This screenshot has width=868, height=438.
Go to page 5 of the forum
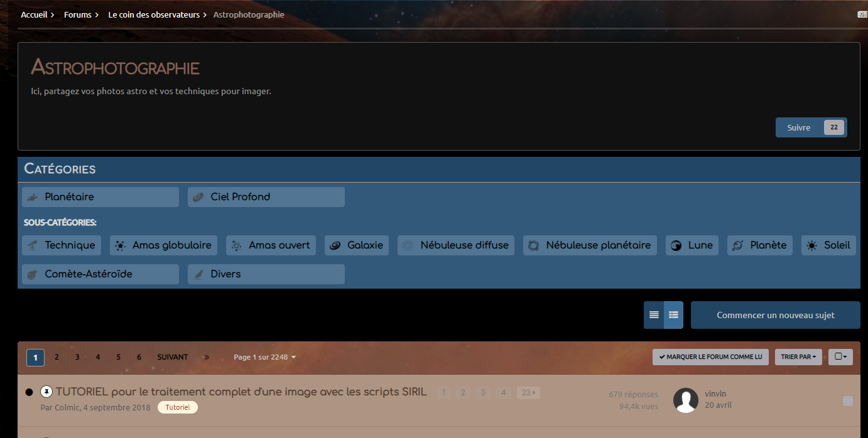(119, 357)
